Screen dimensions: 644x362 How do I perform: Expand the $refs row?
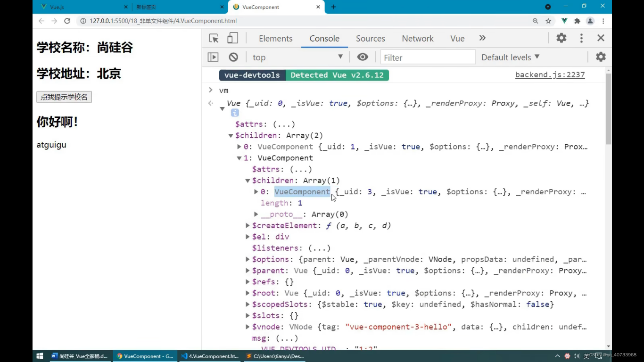248,282
